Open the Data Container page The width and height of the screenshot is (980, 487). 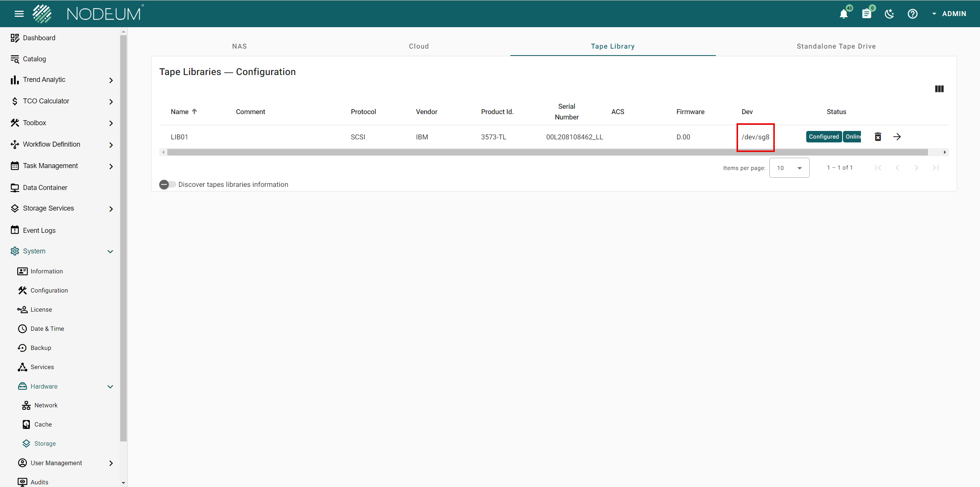(45, 188)
